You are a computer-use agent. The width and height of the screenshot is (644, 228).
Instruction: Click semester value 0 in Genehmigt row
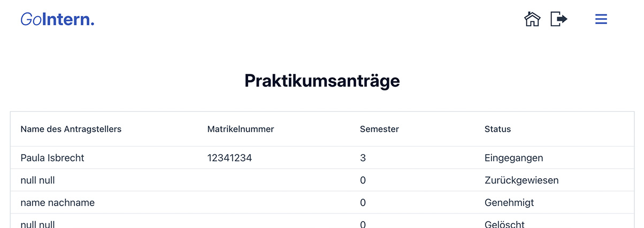click(x=363, y=203)
